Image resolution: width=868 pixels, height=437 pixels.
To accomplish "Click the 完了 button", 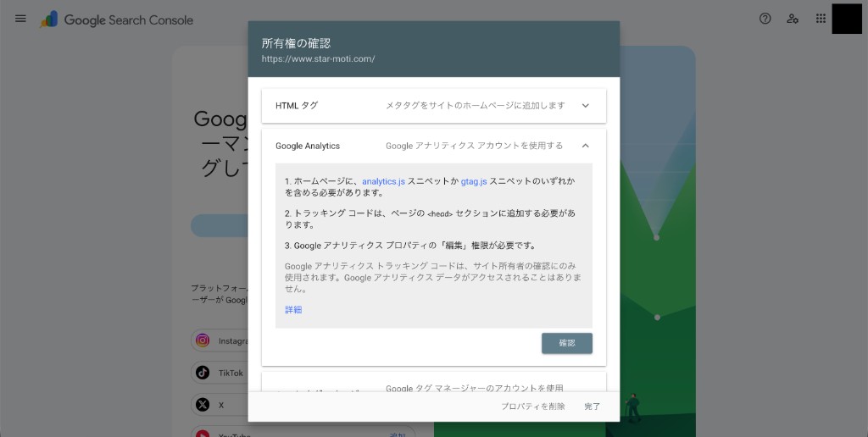I will (x=593, y=407).
